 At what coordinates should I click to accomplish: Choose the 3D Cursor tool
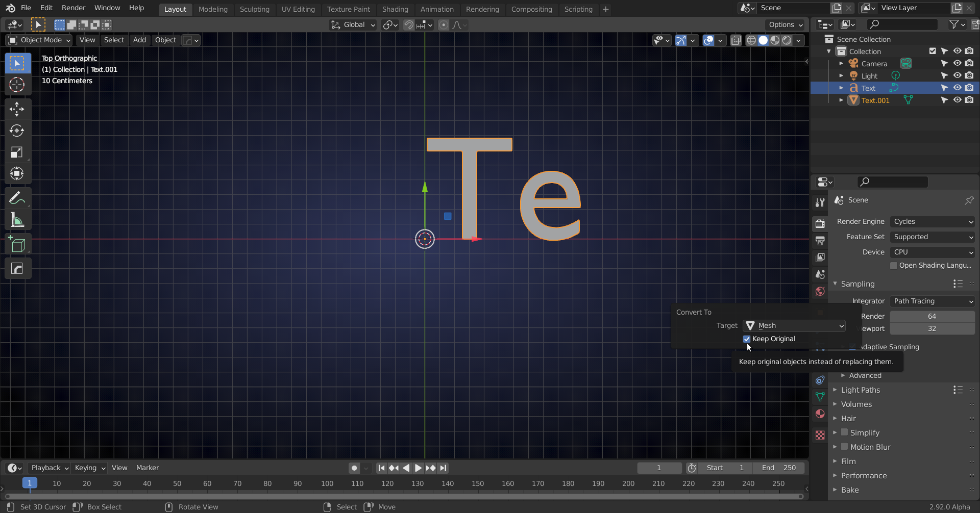pos(17,85)
